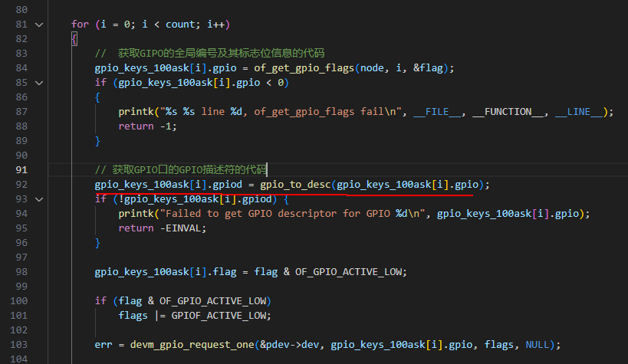Image resolution: width=628 pixels, height=364 pixels.
Task: Click line number 92 in the gutter
Action: [x=21, y=185]
